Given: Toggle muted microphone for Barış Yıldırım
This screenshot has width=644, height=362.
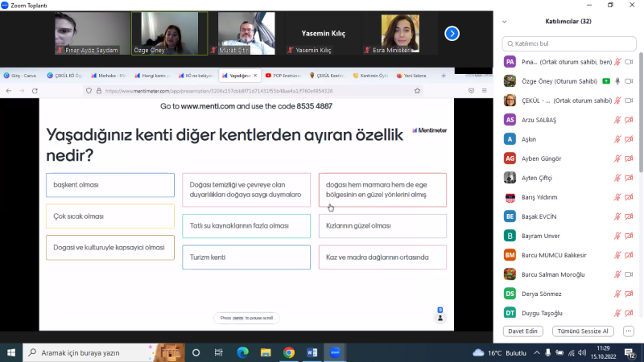Looking at the screenshot, I should (x=617, y=197).
